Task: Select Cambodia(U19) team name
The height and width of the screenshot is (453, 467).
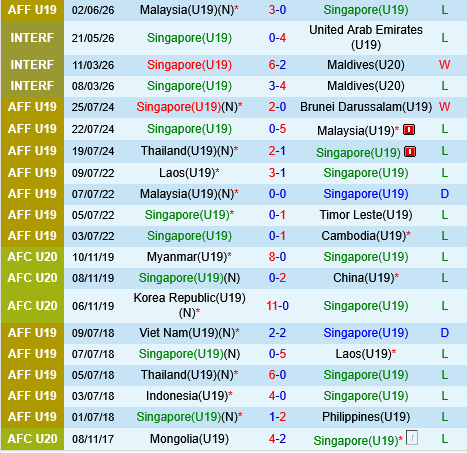Action: click(364, 236)
